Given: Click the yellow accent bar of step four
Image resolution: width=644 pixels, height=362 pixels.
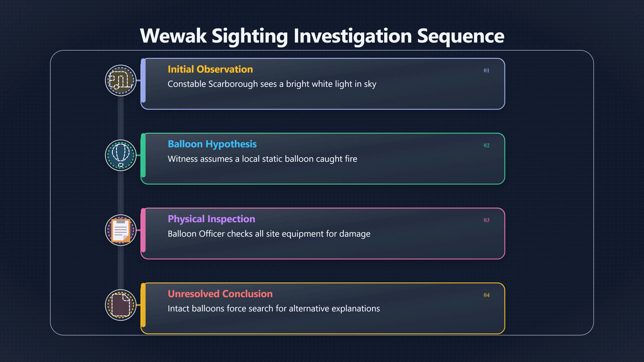Looking at the screenshot, I should pos(143,305).
